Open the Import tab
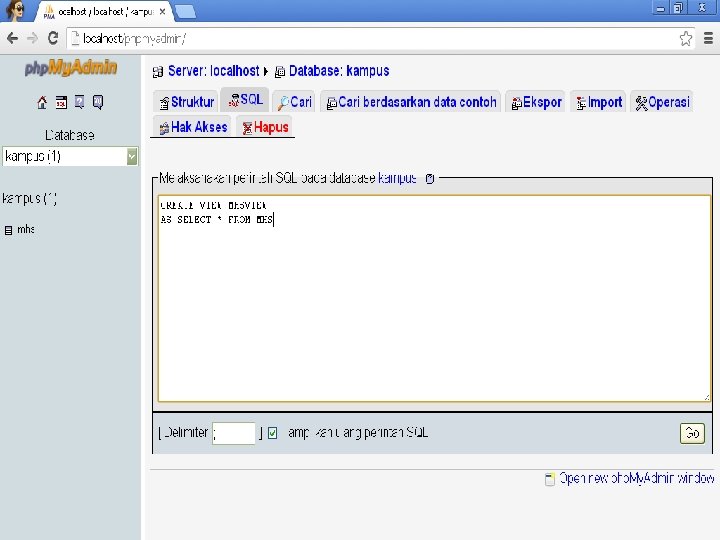Viewport: 720px width, 540px height. click(x=598, y=102)
